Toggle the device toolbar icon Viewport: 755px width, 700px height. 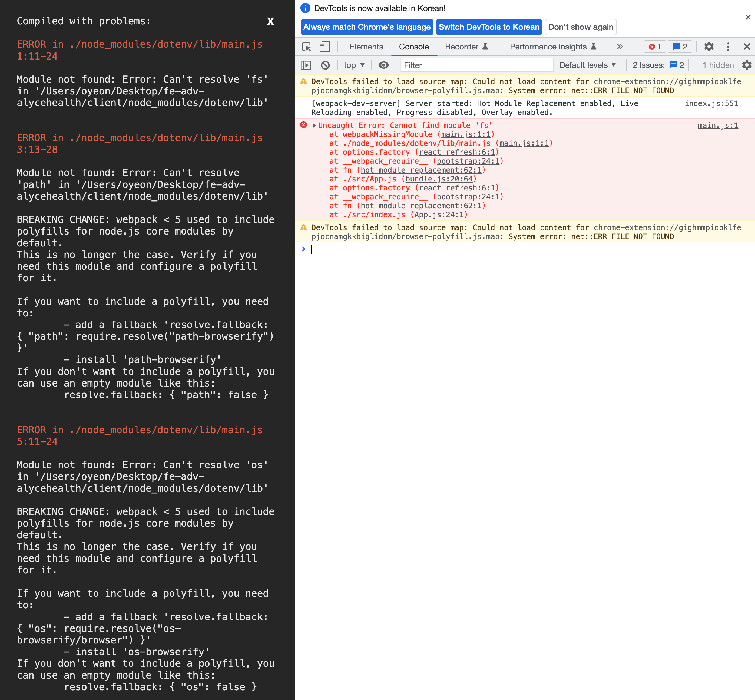(x=324, y=47)
